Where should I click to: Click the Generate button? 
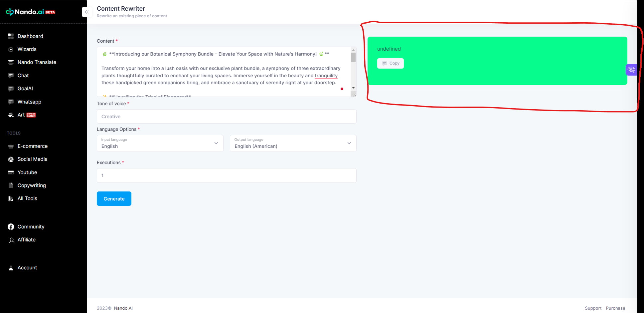coord(114,198)
